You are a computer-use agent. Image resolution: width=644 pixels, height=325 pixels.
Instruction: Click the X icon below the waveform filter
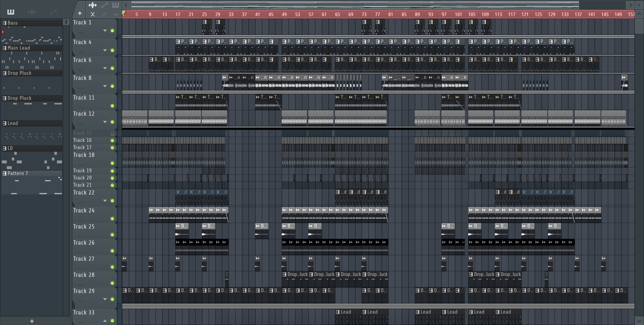(93, 14)
